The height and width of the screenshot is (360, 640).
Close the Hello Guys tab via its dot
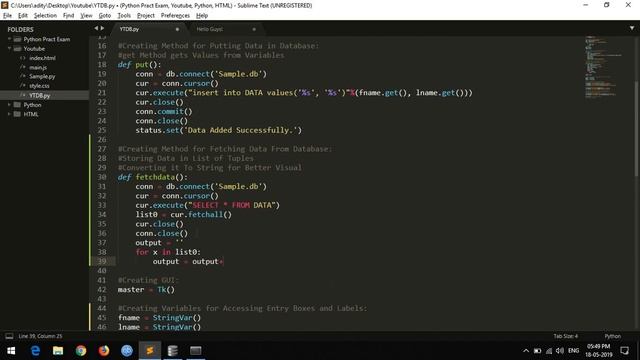tap(254, 29)
